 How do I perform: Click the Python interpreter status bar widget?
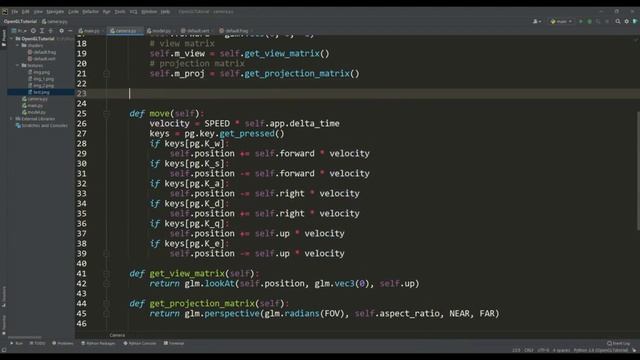point(600,350)
